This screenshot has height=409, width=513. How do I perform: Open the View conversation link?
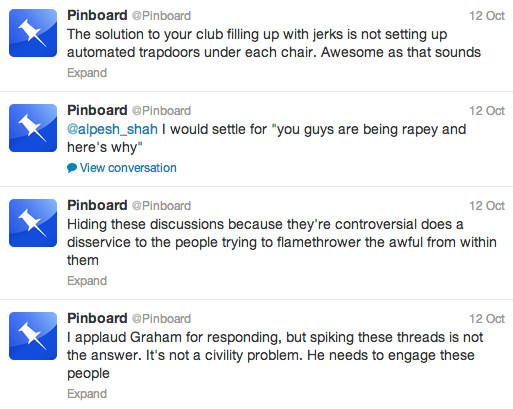(x=128, y=168)
